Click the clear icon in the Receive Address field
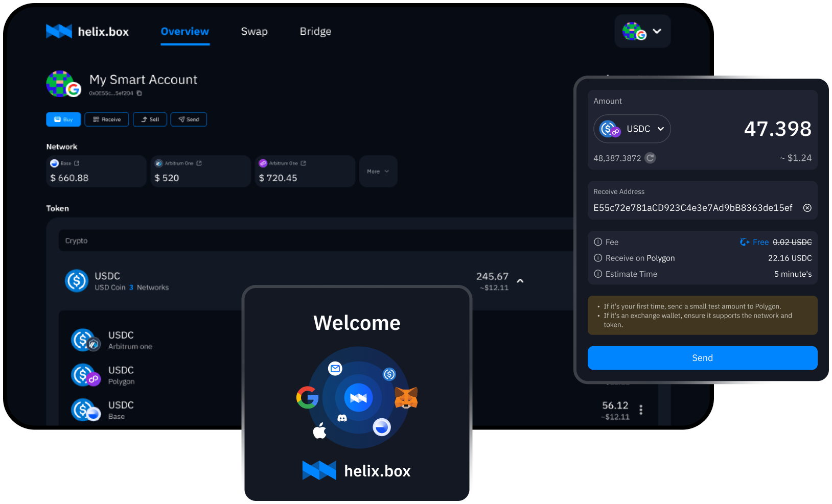832x504 pixels. 807,208
